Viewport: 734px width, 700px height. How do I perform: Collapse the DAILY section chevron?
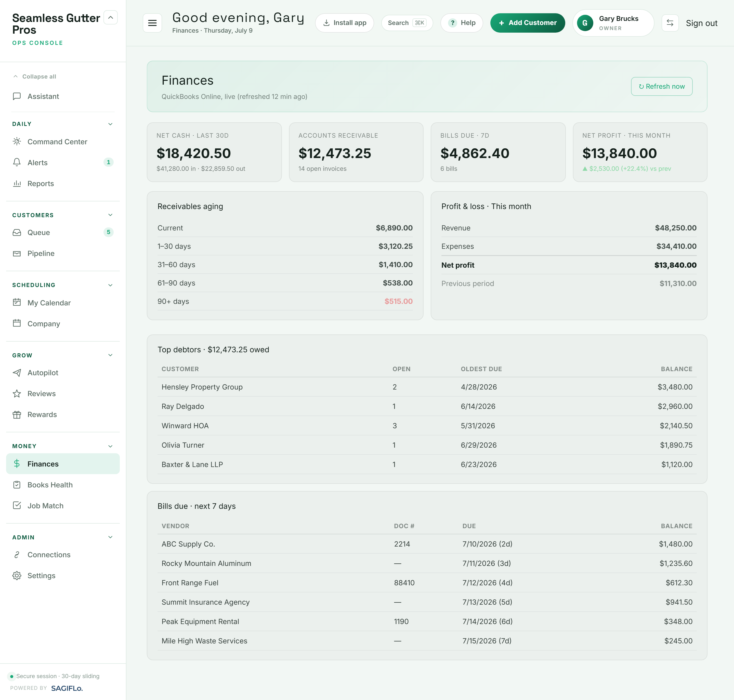click(110, 124)
